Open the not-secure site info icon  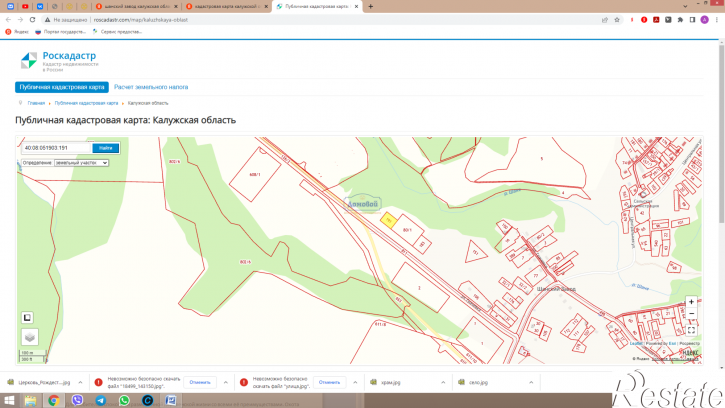47,20
